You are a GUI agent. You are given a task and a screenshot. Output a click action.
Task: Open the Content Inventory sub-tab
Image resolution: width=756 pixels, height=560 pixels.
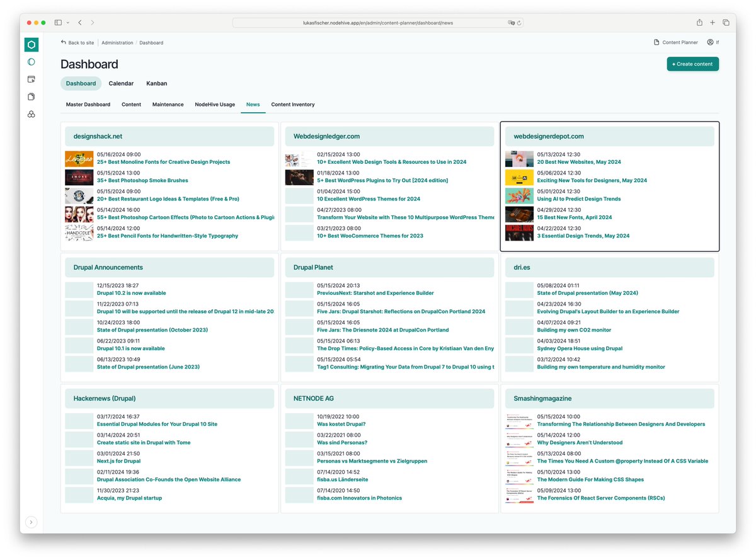[293, 105]
